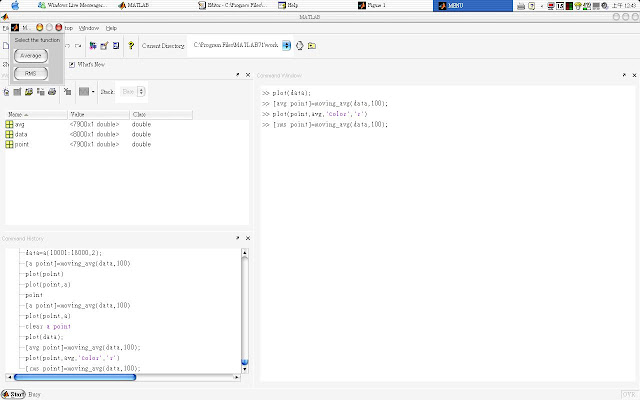This screenshot has width=640, height=400.
Task: Click the Value column header
Action: (99, 115)
